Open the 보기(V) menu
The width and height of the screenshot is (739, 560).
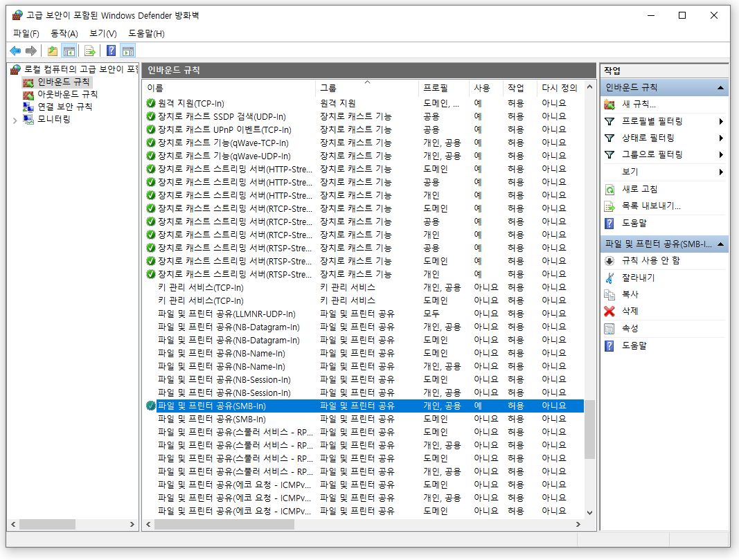click(103, 33)
